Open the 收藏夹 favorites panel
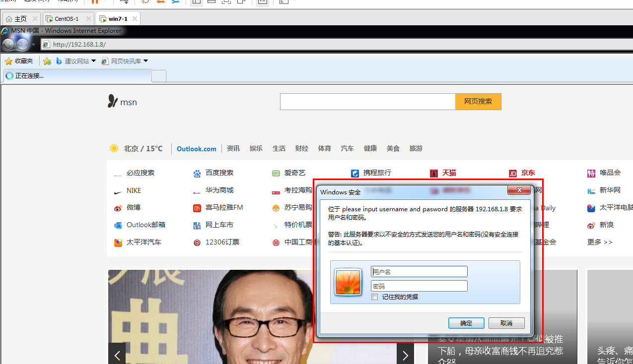The image size is (633, 364). click(x=19, y=61)
